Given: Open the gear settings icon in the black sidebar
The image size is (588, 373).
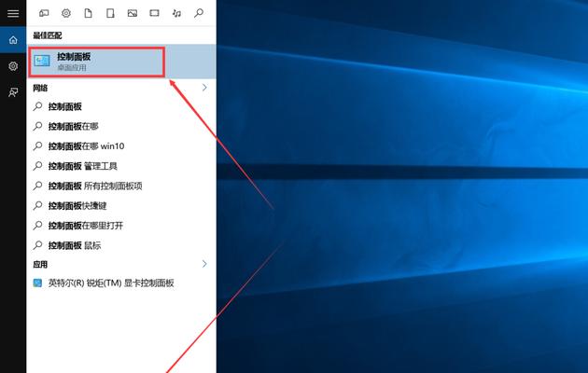Looking at the screenshot, I should 13,66.
